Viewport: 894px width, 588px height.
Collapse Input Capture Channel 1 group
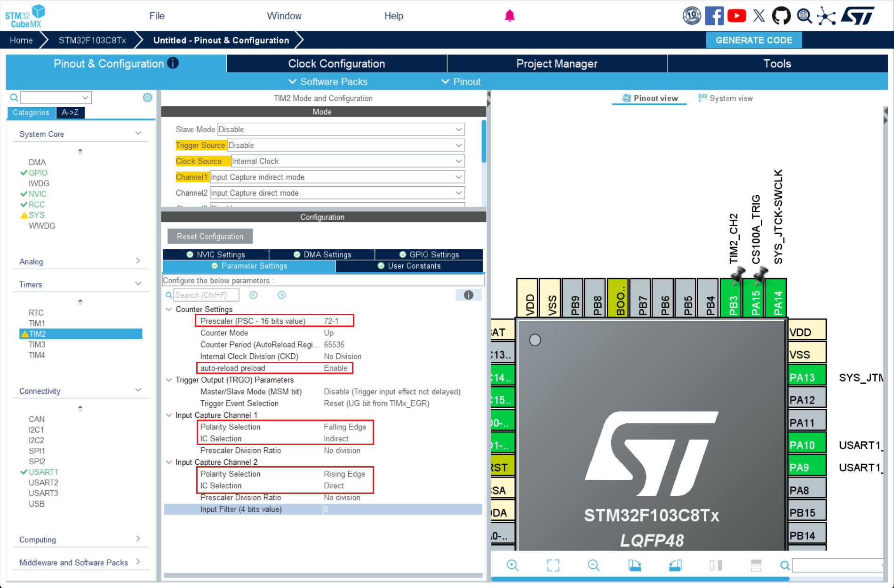pos(168,415)
